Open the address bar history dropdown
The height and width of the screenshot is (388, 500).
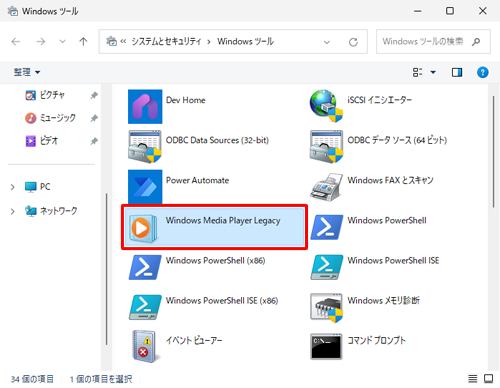click(327, 42)
